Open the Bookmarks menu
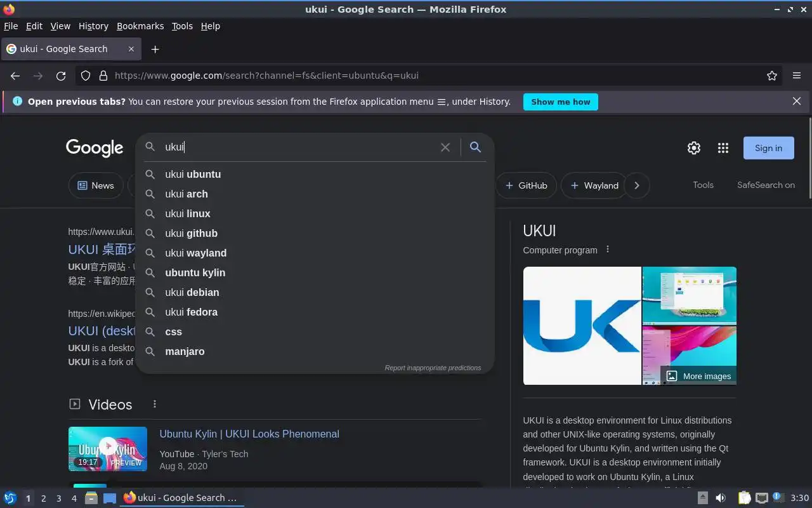This screenshot has height=508, width=812. pyautogui.click(x=140, y=26)
